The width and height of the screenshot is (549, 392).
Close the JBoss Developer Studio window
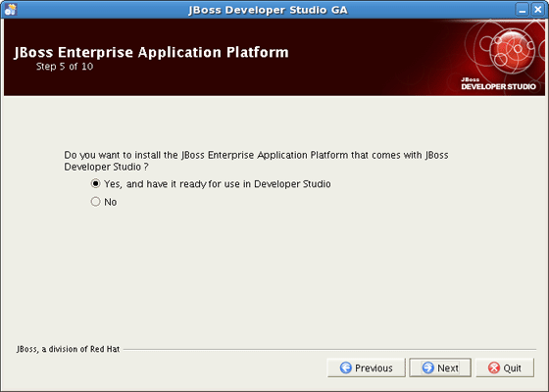pos(538,10)
